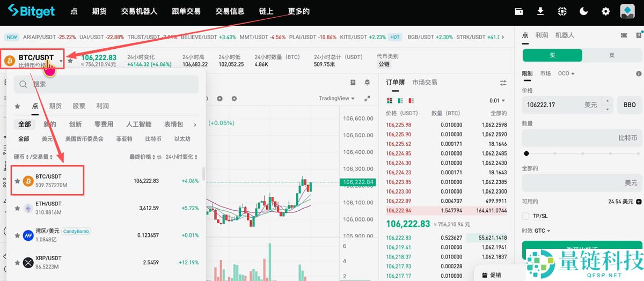Click the search magnifier icon
This screenshot has height=281, width=644.
pyautogui.click(x=24, y=84)
